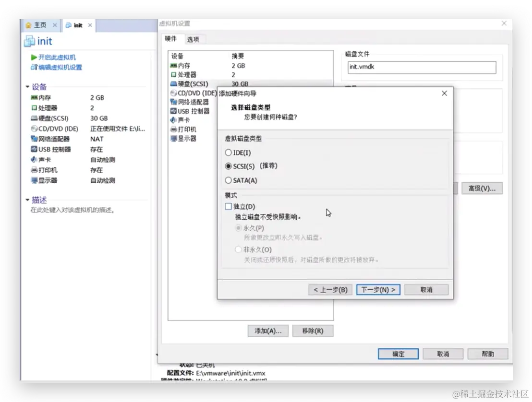Click the edit VM settings icon

pyautogui.click(x=34, y=67)
